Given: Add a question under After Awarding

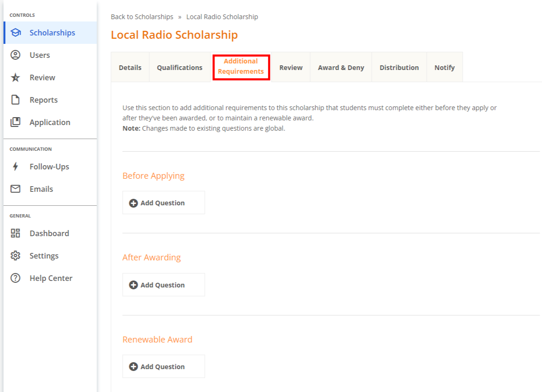Looking at the screenshot, I should click(163, 284).
